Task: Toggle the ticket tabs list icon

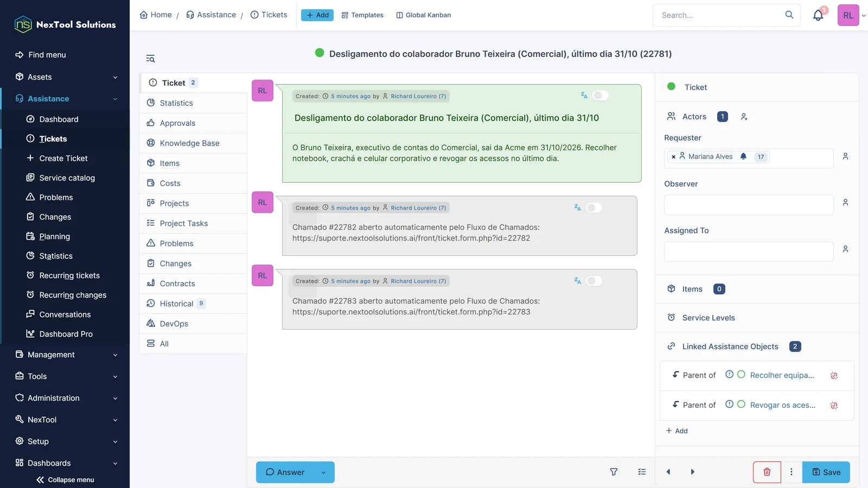Action: coord(150,59)
